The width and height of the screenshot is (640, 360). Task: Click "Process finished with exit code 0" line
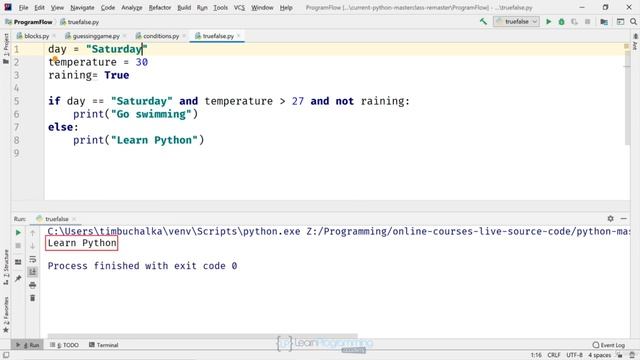click(142, 266)
